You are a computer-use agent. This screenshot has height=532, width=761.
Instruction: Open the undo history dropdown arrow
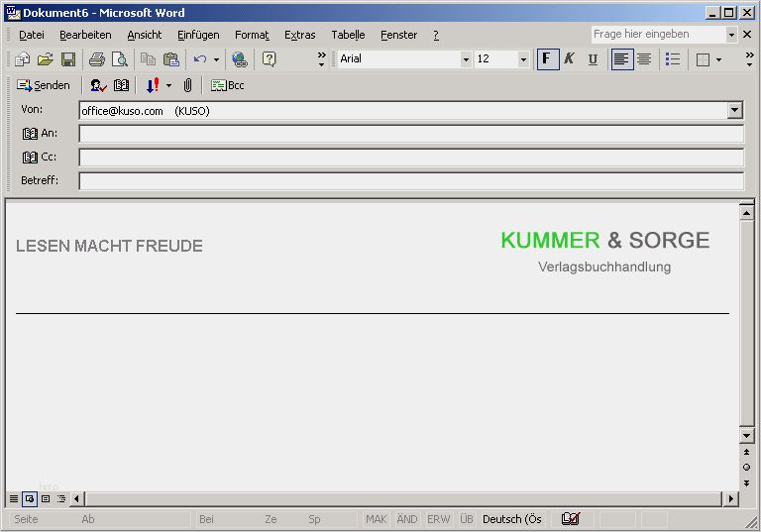click(216, 59)
